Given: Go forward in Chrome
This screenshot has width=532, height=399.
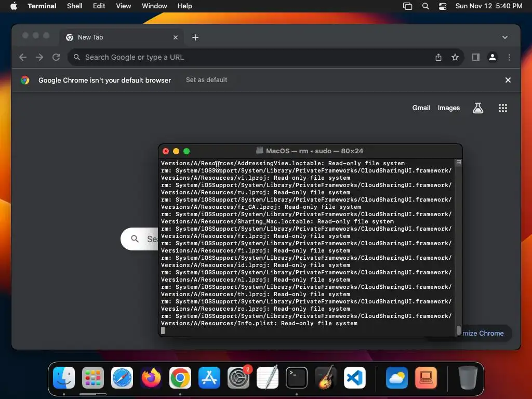Looking at the screenshot, I should 39,57.
